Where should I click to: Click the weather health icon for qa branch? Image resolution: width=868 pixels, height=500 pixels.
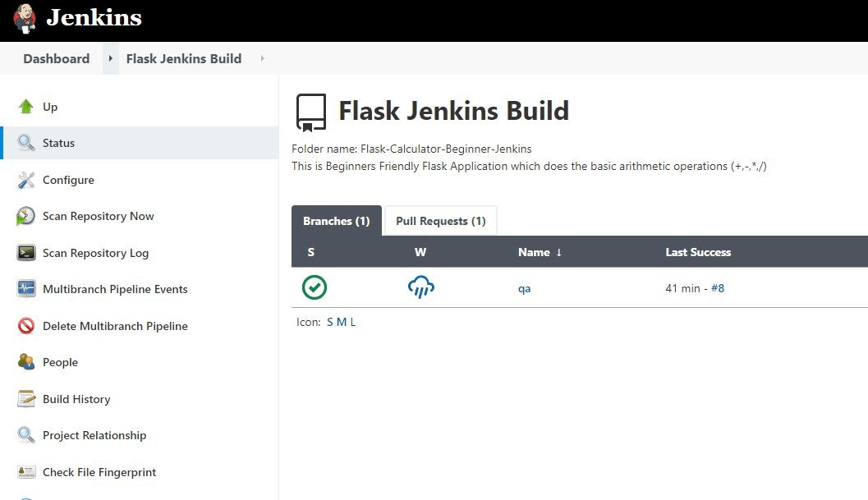pos(420,287)
